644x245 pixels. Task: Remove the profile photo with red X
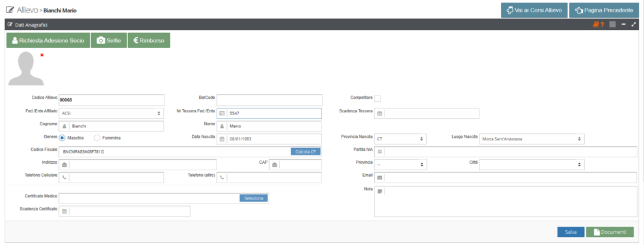42,55
